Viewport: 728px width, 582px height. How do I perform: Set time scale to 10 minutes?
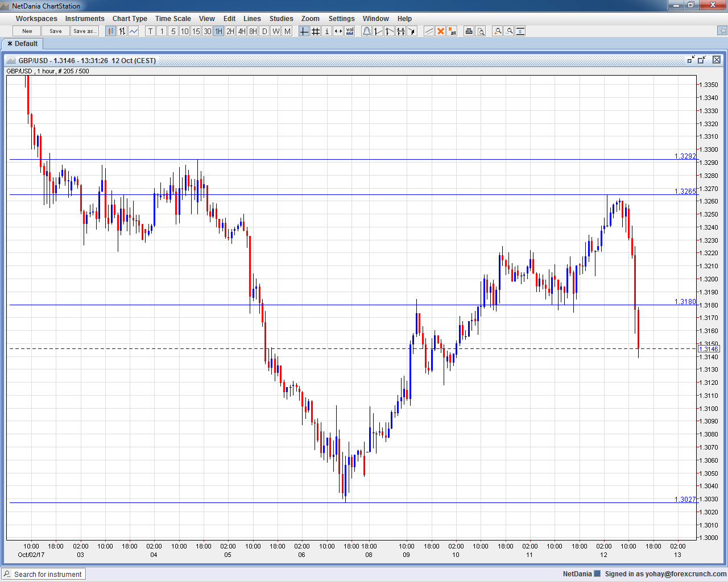pos(185,31)
